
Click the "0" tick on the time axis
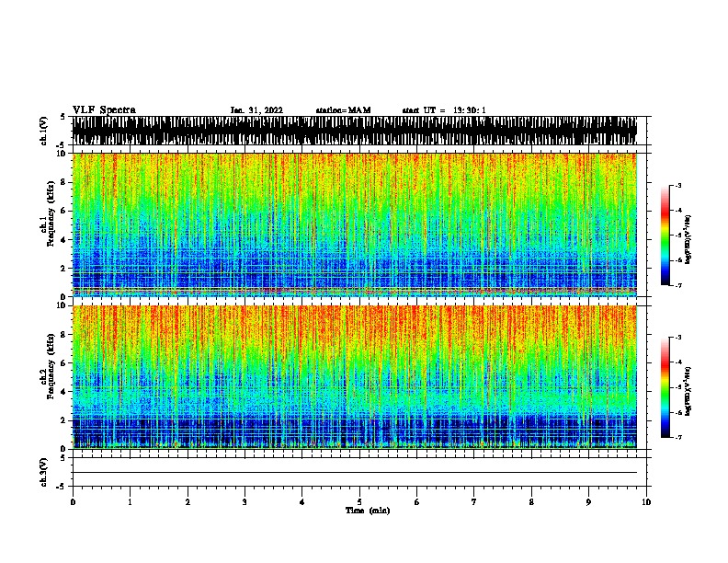coord(73,502)
